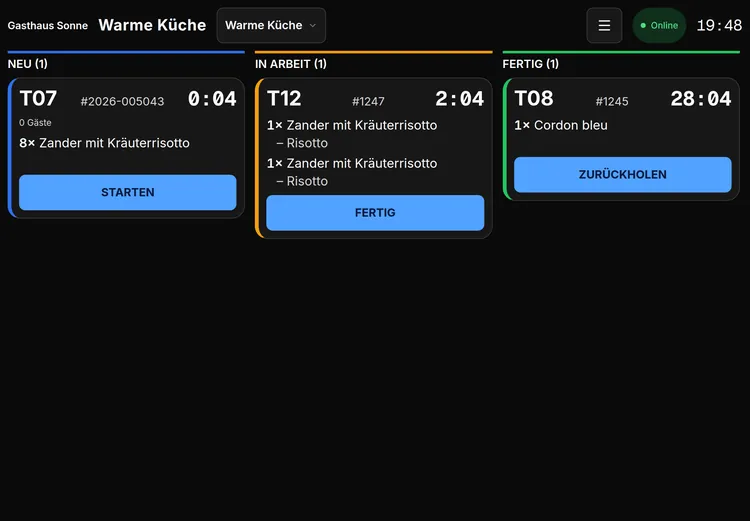Select item 8× Zander mit Kräuterrisotto
The image size is (750, 521).
[x=104, y=143]
